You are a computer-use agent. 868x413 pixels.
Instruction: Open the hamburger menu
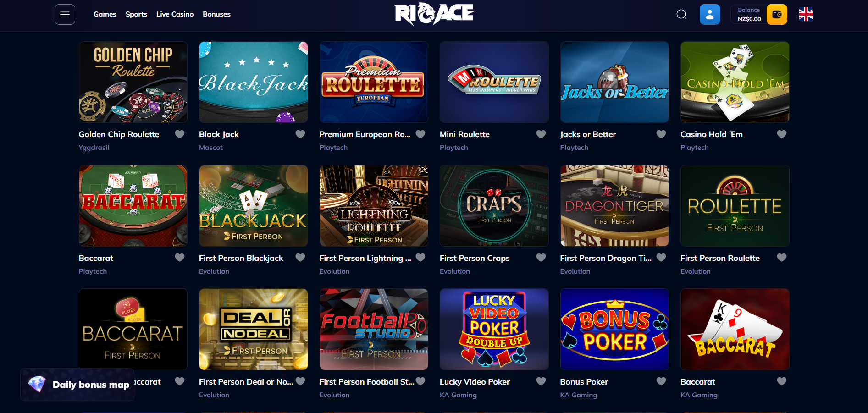click(65, 15)
